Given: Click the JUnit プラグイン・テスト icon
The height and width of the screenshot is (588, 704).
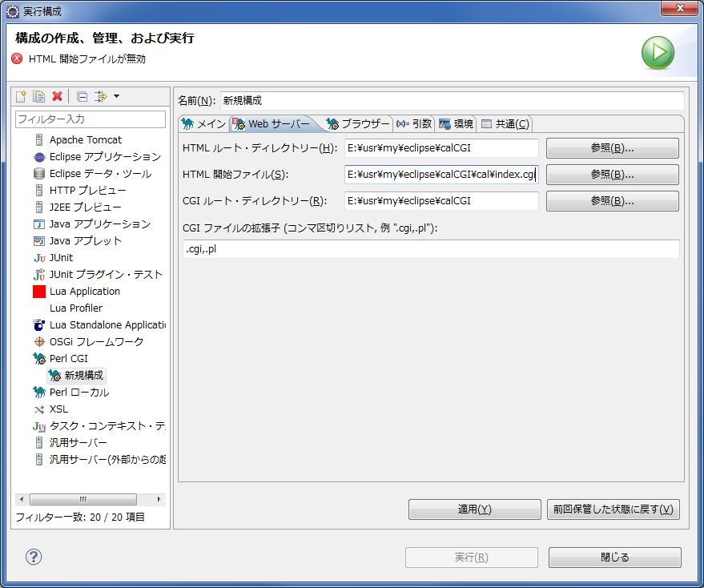Looking at the screenshot, I should 39,275.
